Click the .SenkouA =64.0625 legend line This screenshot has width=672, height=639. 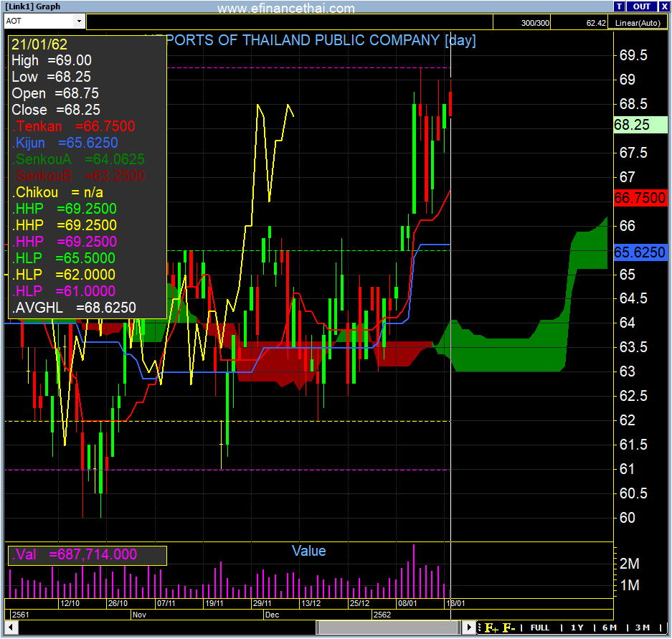tap(78, 159)
